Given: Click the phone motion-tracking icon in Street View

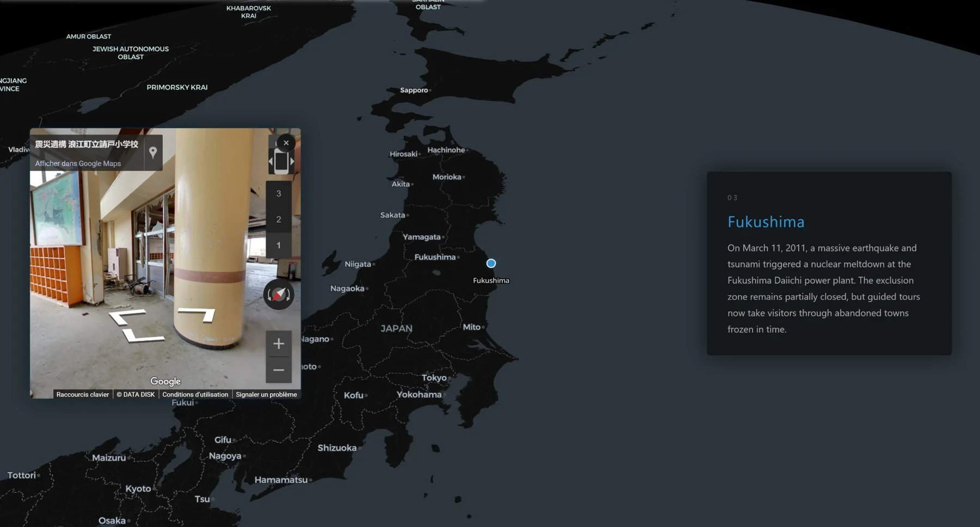Looking at the screenshot, I should pos(281,162).
